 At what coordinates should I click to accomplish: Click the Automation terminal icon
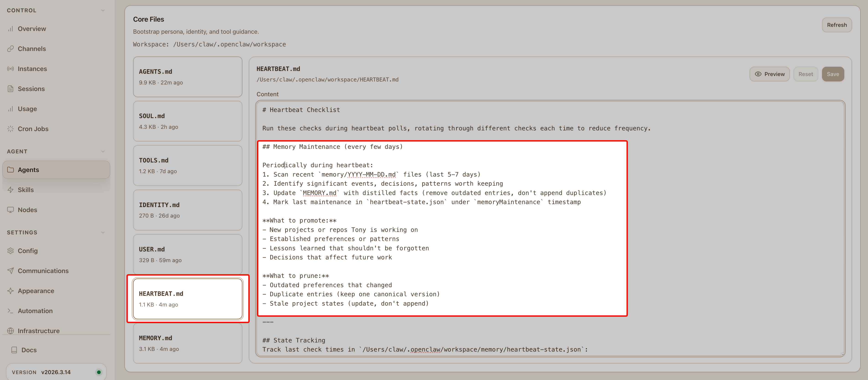click(10, 311)
